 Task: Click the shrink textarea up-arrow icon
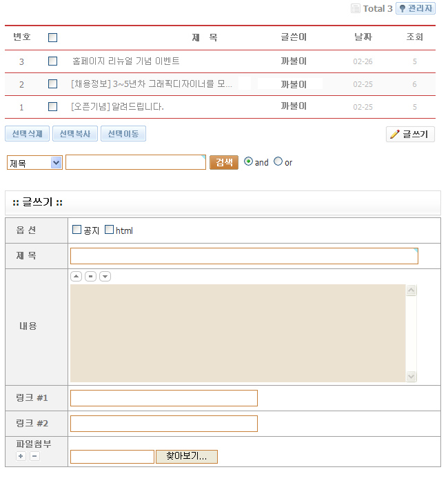point(76,276)
